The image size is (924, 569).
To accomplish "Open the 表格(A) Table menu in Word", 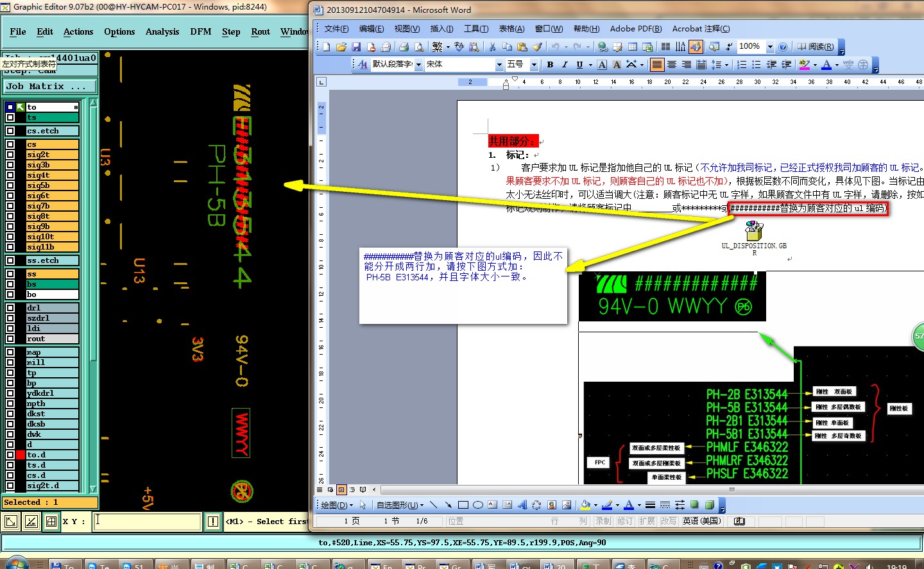I will click(x=511, y=29).
